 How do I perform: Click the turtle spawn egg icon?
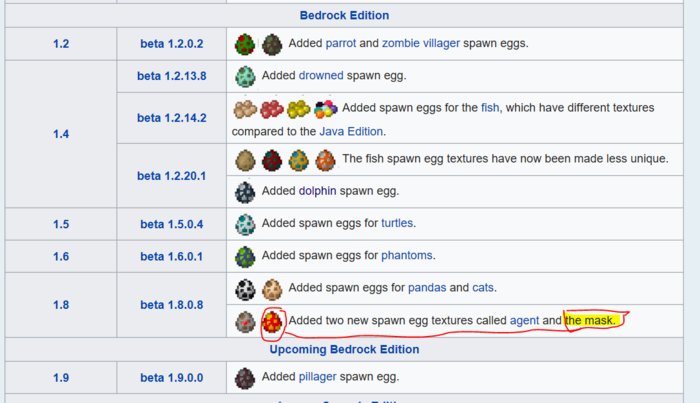[x=245, y=224]
